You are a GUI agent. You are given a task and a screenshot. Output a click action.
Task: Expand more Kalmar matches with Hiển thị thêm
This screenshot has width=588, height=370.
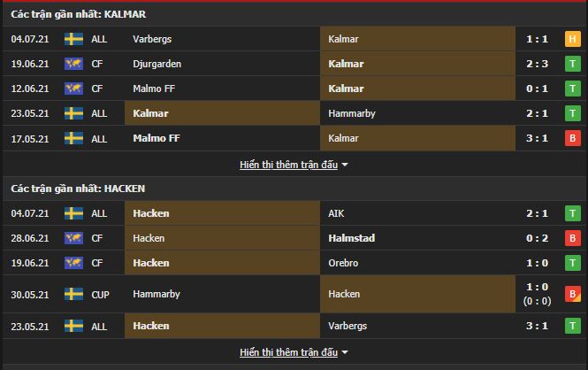tap(289, 165)
